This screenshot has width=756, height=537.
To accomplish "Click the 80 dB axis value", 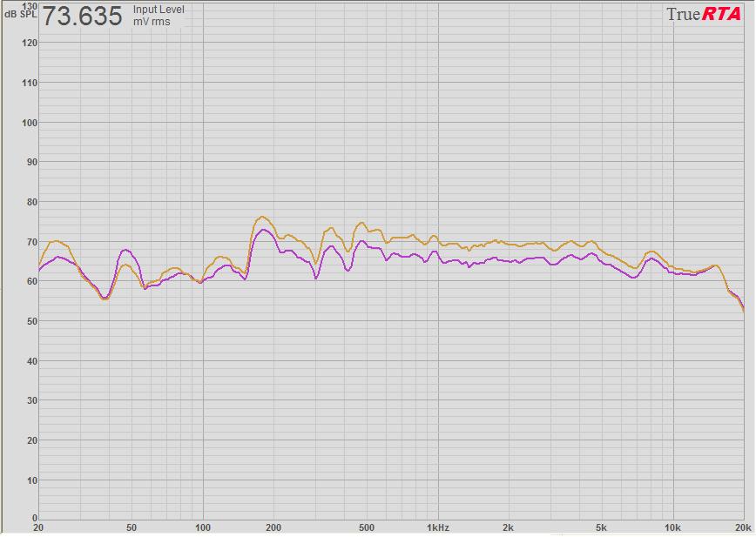I will point(31,202).
